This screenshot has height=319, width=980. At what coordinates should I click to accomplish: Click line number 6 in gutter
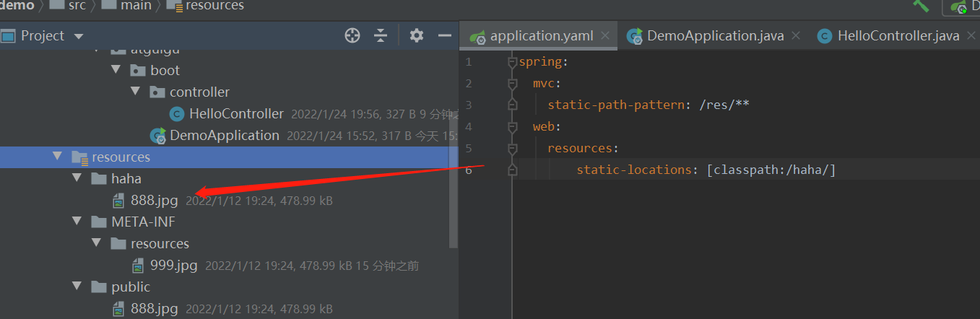click(x=469, y=170)
